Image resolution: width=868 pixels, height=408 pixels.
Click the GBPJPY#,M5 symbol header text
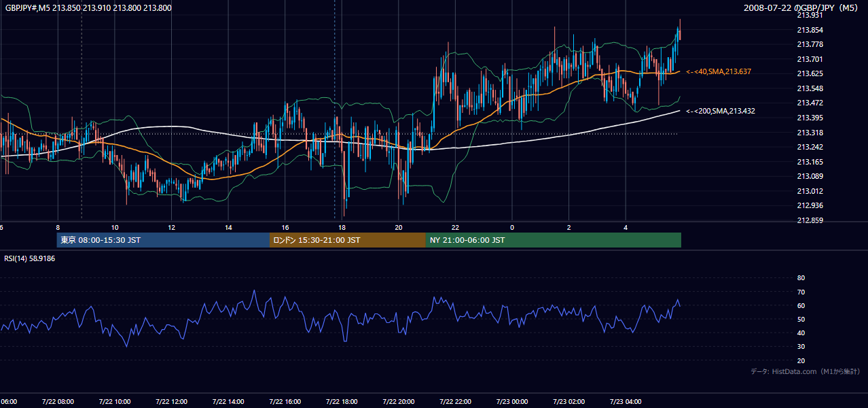[88, 8]
